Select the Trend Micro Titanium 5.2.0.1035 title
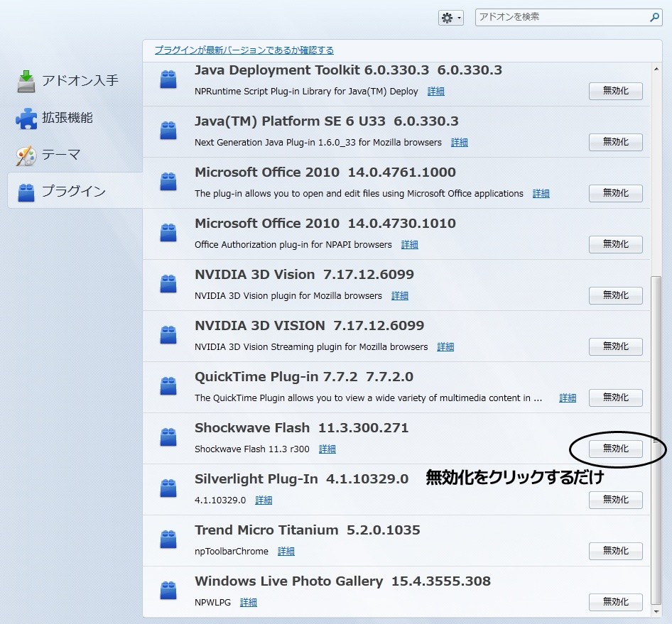This screenshot has width=672, height=624. [x=308, y=530]
